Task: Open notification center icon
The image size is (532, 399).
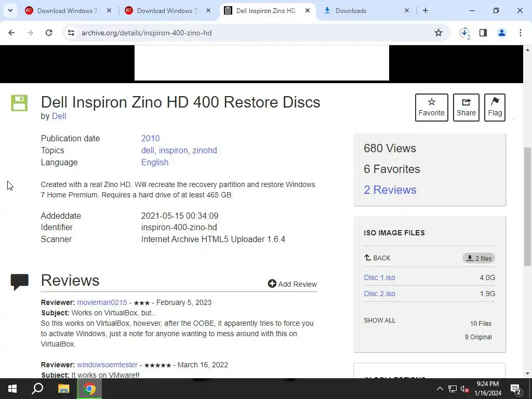Action: click(x=516, y=389)
